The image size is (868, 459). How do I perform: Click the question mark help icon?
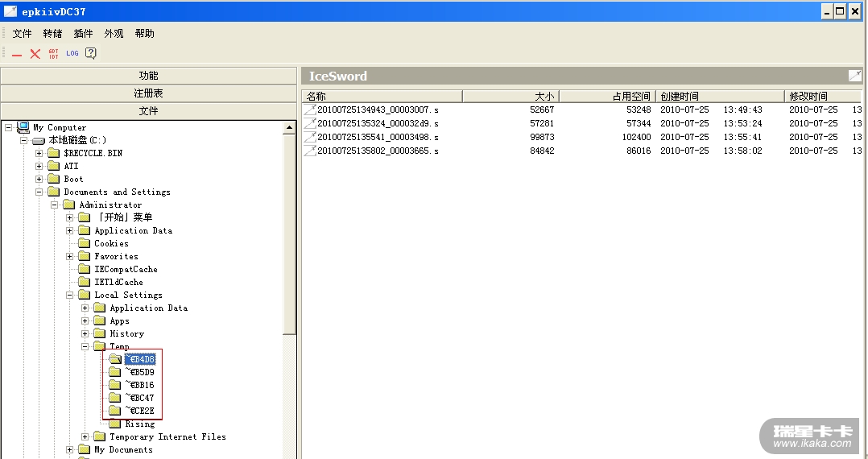(x=91, y=54)
